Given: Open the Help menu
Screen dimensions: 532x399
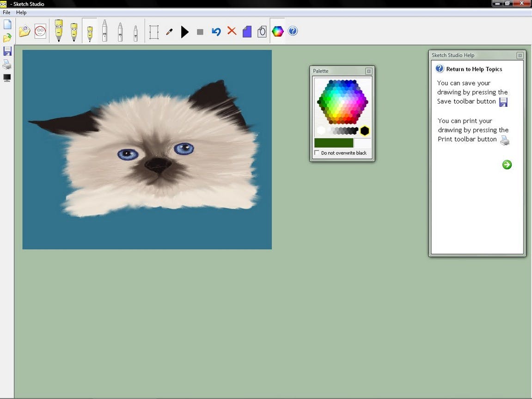Looking at the screenshot, I should [21, 12].
